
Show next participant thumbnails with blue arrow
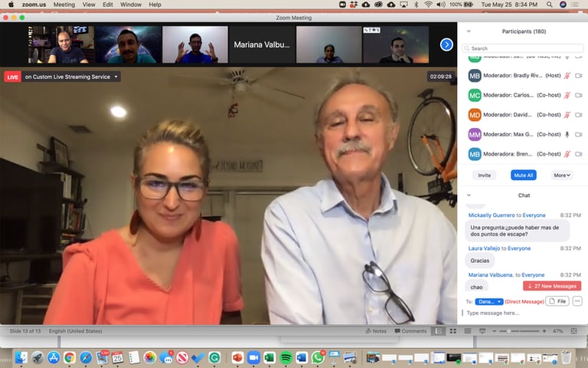pos(446,44)
